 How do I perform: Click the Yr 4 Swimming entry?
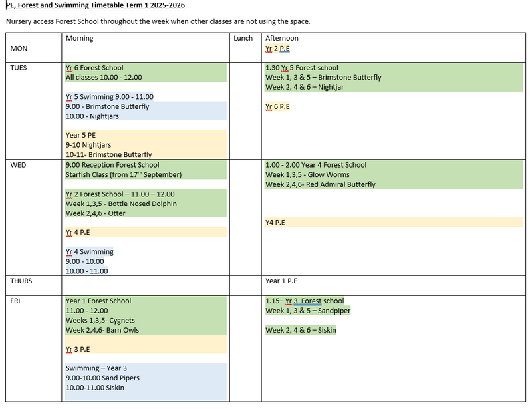[x=89, y=252]
